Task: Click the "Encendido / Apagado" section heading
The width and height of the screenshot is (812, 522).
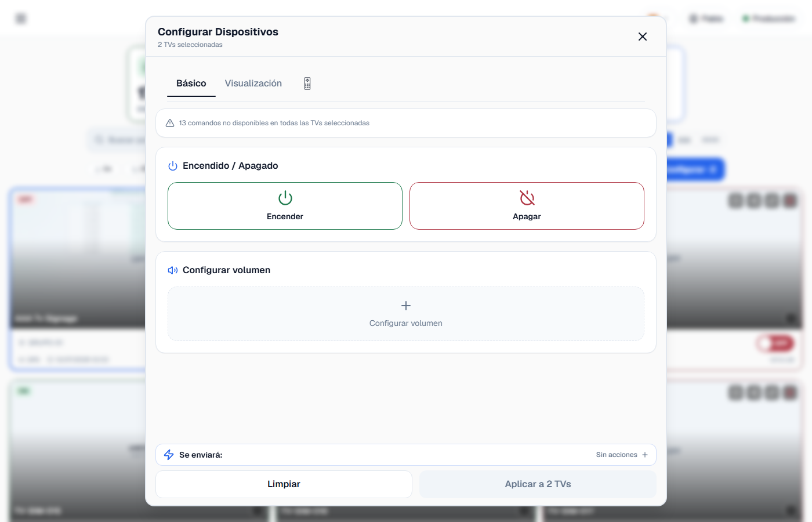Action: point(230,166)
